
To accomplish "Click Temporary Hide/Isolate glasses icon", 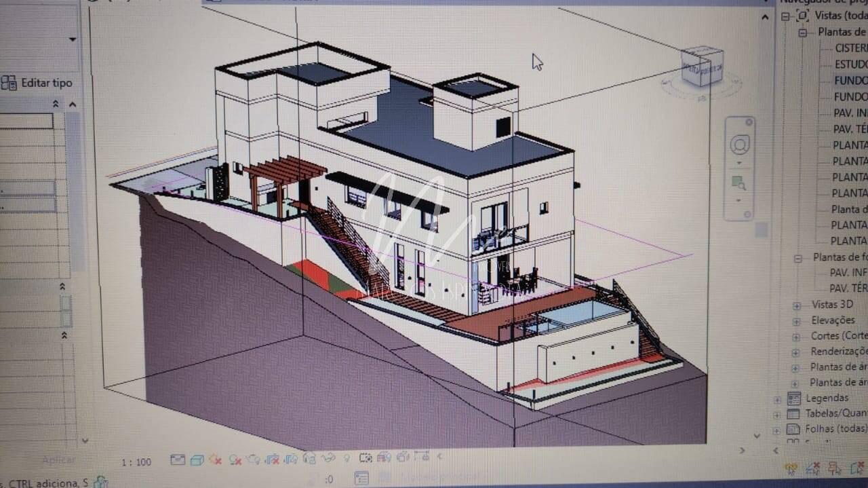I will pyautogui.click(x=328, y=458).
